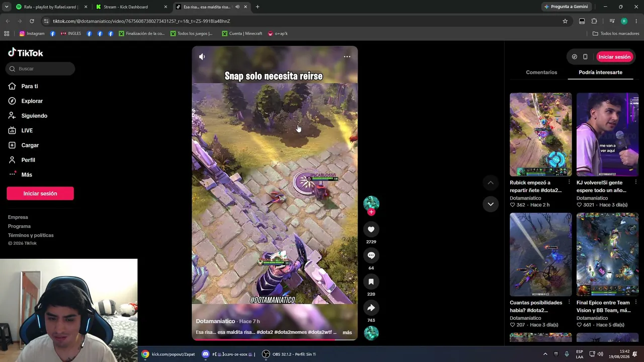Click the TikTok logo
Viewport: 644px width, 362px height.
[26, 53]
